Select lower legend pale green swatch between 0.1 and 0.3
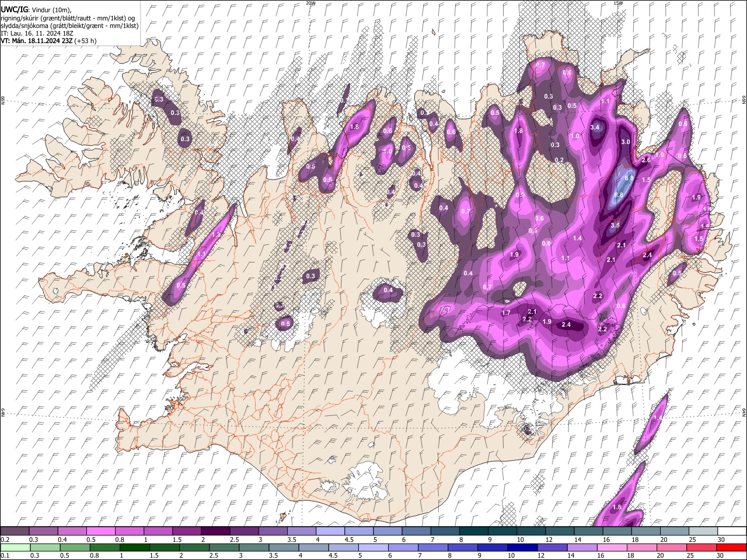This screenshot has width=747, height=560. click(x=15, y=547)
